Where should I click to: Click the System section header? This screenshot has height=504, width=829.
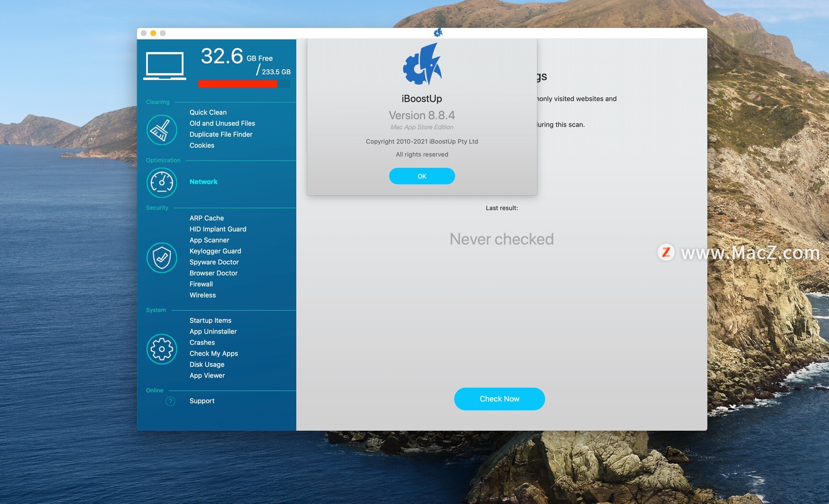pyautogui.click(x=156, y=310)
